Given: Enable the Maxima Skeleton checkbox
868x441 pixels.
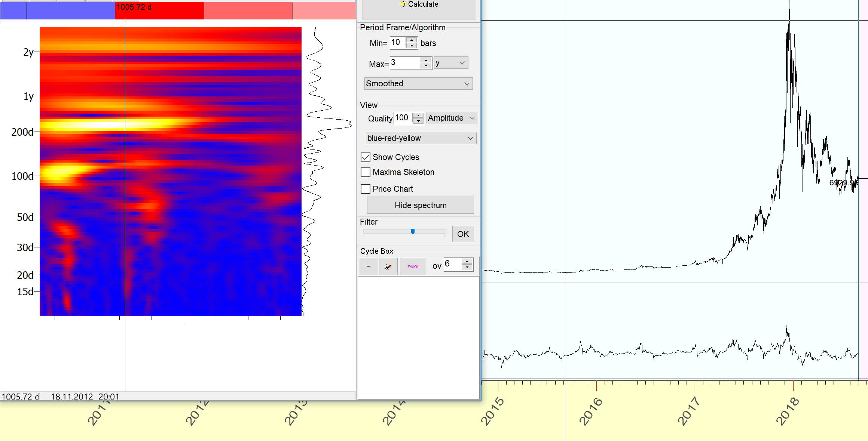Looking at the screenshot, I should pyautogui.click(x=366, y=172).
